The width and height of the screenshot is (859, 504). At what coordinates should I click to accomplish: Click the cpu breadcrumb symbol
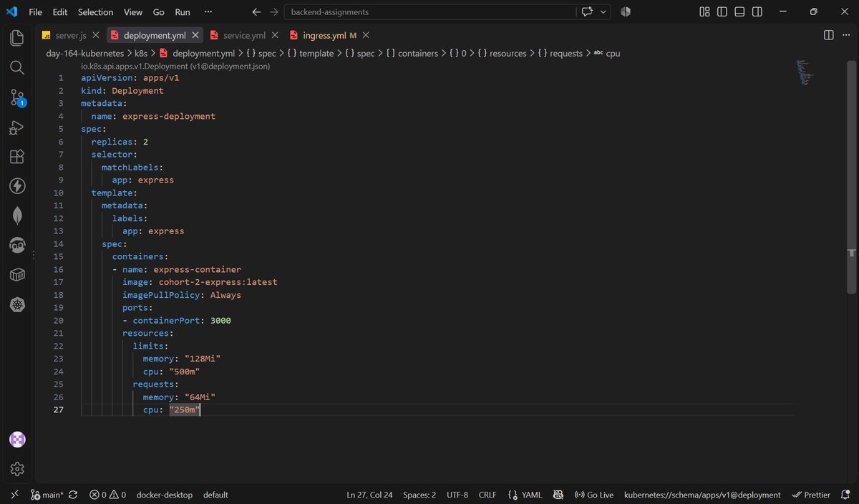tap(607, 53)
